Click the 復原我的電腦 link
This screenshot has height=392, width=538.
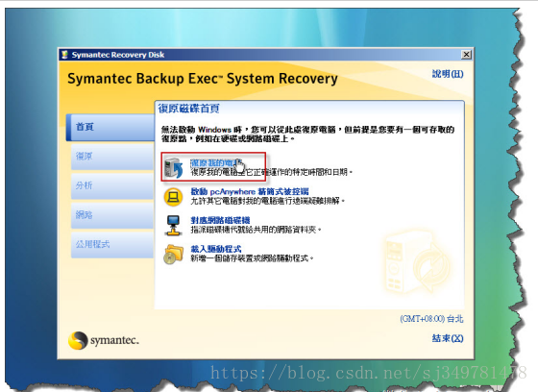click(x=216, y=162)
